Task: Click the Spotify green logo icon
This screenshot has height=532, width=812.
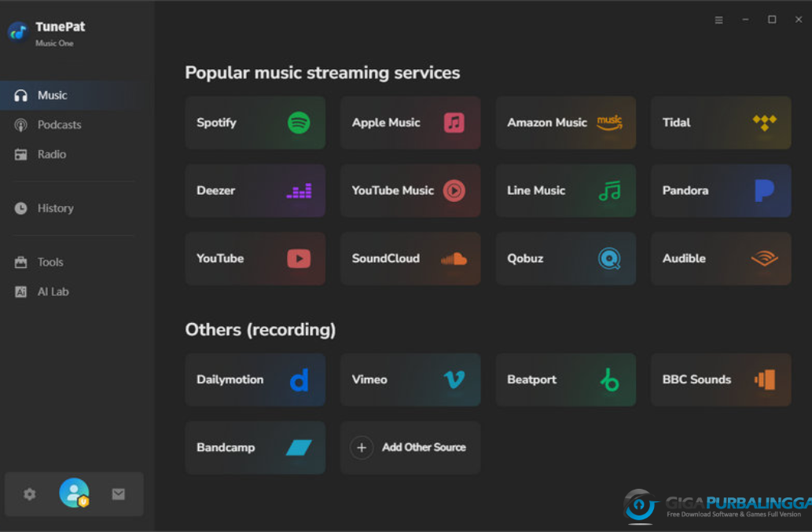Action: coord(299,123)
